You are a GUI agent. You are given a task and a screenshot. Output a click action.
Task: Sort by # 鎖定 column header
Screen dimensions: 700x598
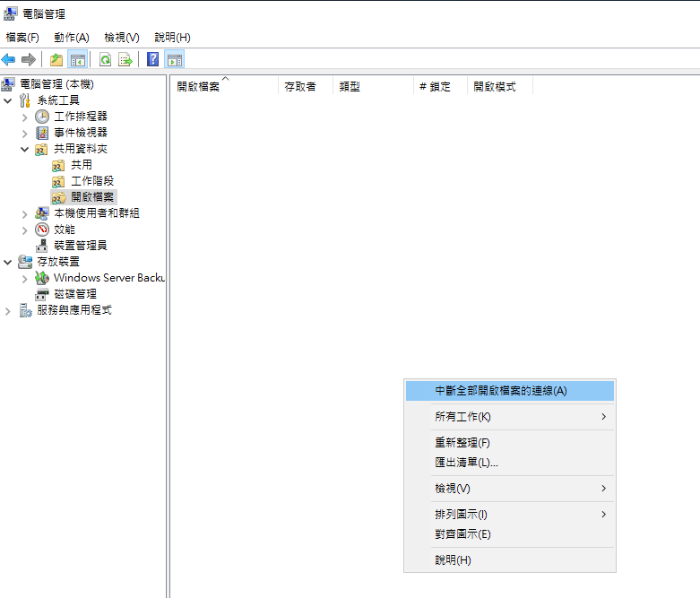(441, 86)
